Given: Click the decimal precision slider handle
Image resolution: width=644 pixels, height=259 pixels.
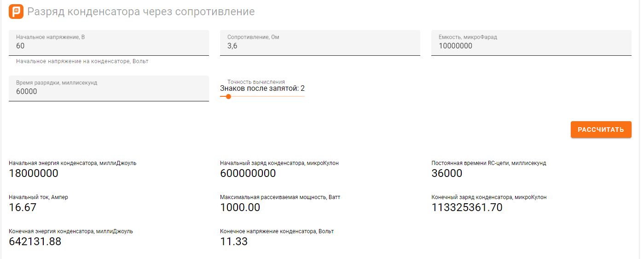Looking at the screenshot, I should (x=228, y=96).
